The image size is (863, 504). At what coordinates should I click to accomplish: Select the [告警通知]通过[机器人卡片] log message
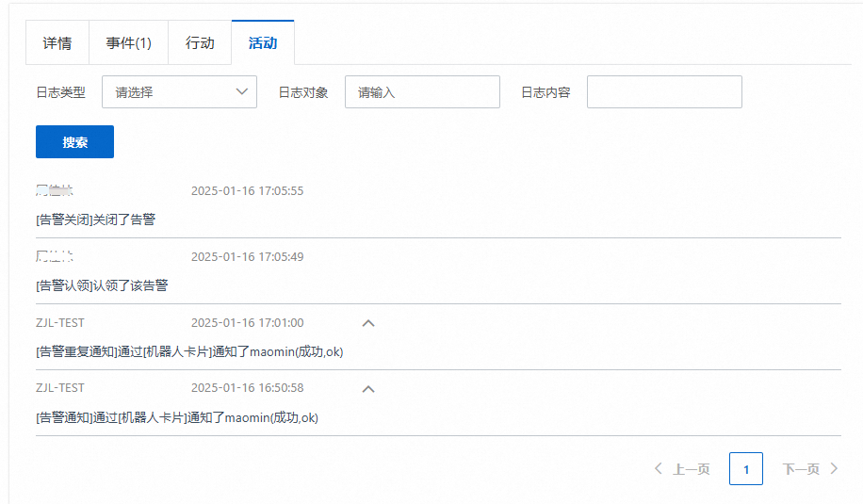[177, 417]
